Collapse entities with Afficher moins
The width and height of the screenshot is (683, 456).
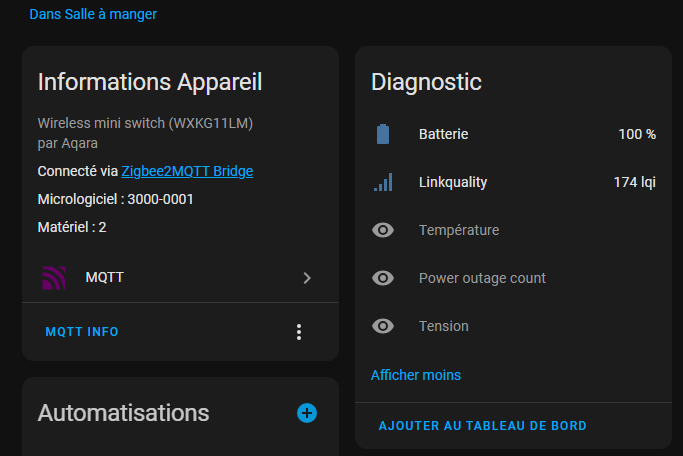416,375
